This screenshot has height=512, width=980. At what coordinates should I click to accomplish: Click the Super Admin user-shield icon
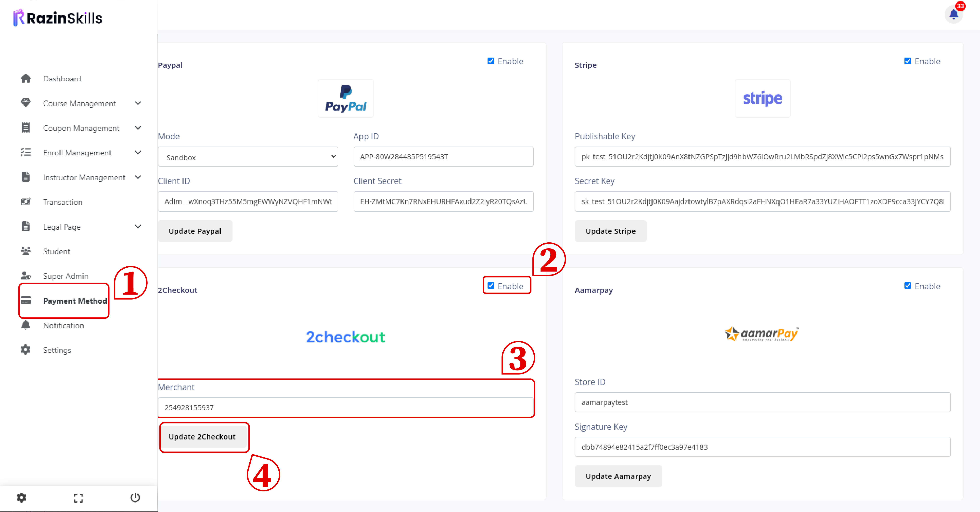(26, 276)
